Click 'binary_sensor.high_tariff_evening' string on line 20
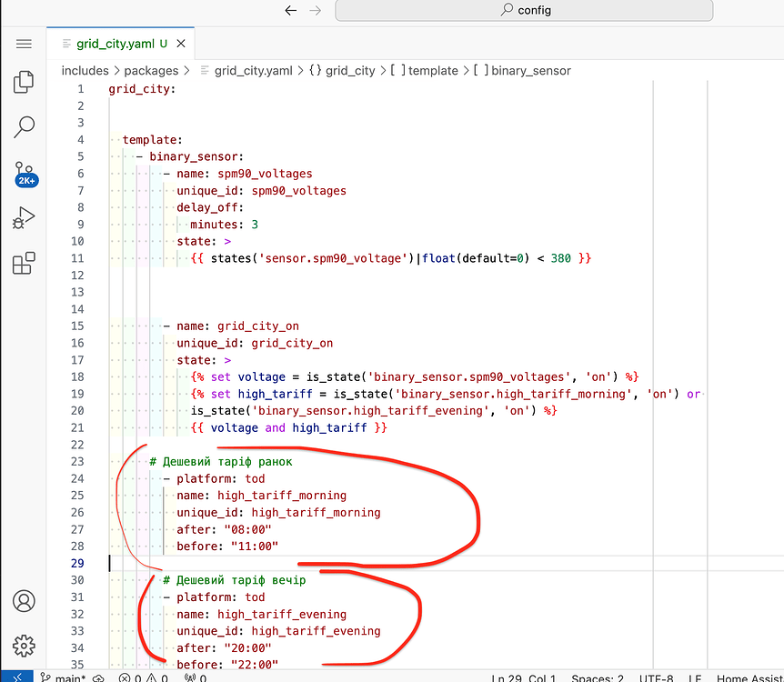The image size is (784, 682). click(370, 410)
